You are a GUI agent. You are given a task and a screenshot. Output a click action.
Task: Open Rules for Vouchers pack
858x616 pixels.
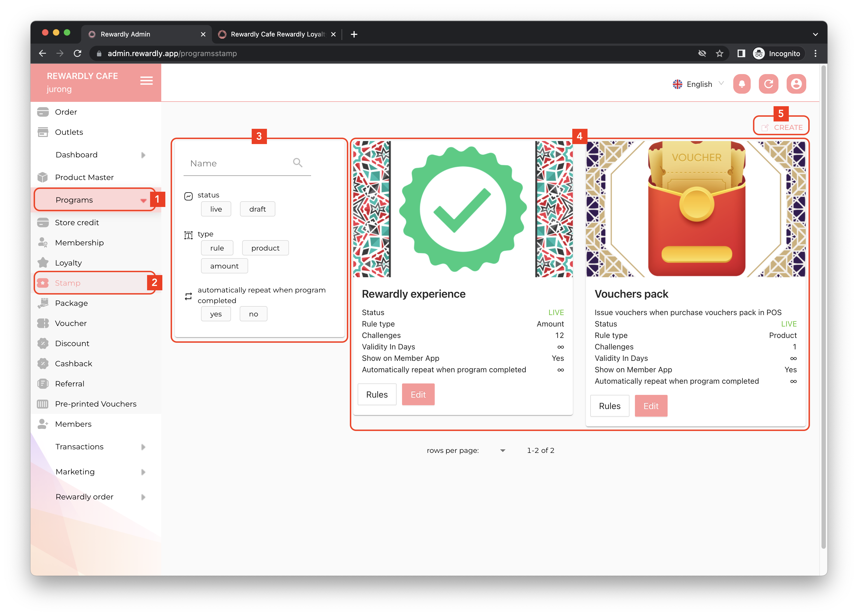pyautogui.click(x=610, y=406)
